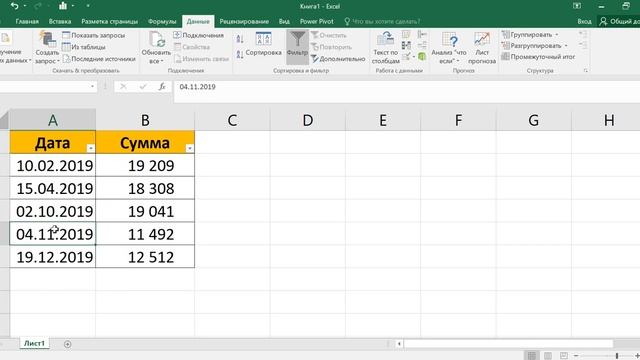Viewport: 640px width, 360px height.
Task: Click the 'Что вы хотите сделать?' search box
Action: 382,21
